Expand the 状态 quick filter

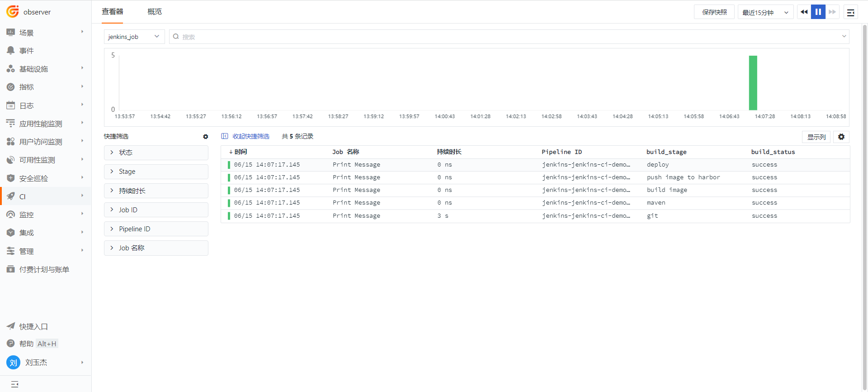tap(156, 153)
